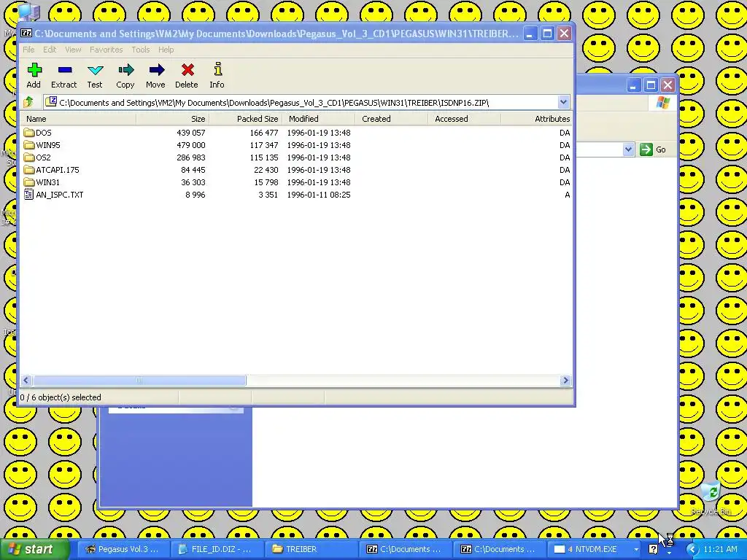Click size value 439 057
Viewport: 747px width, 560px height.
pos(191,133)
